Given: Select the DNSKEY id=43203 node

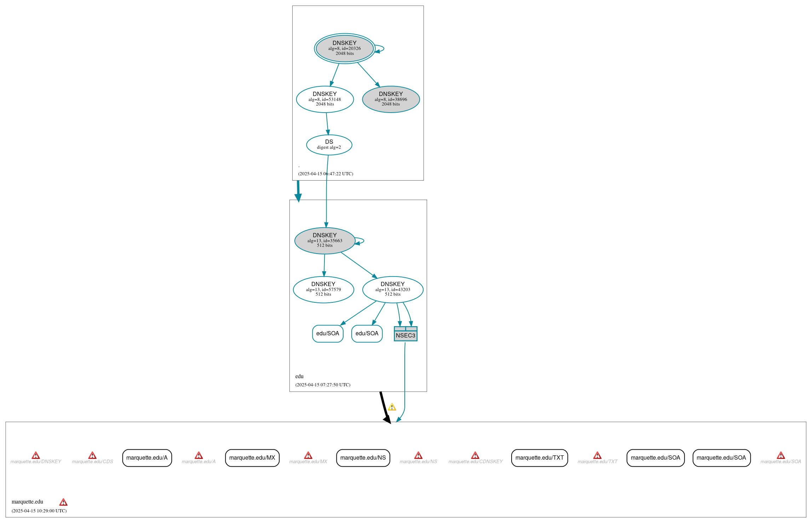Looking at the screenshot, I should click(x=392, y=289).
